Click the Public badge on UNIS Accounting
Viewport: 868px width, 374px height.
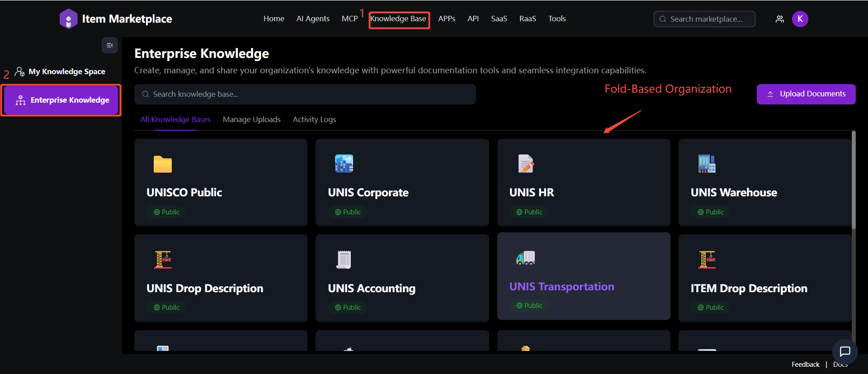[348, 308]
